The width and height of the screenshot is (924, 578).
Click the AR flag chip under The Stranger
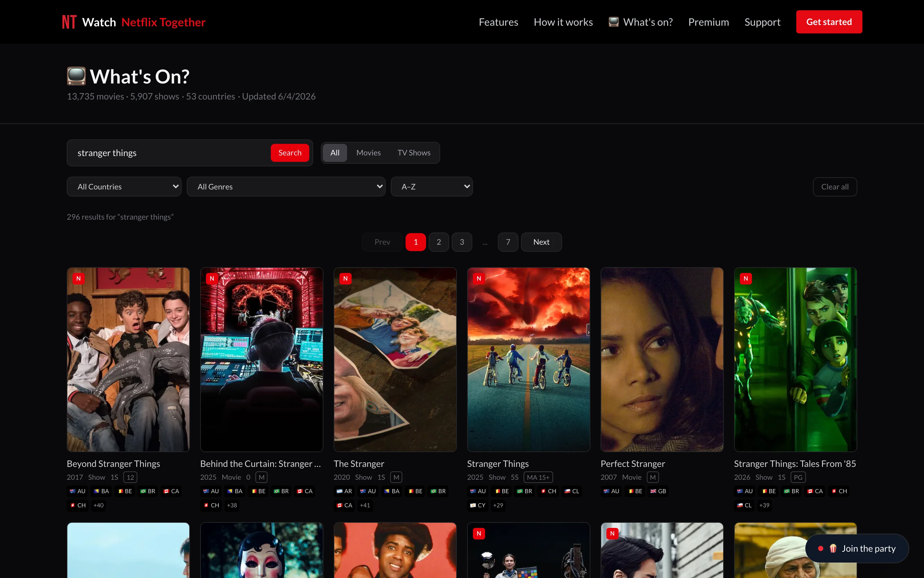coord(344,491)
